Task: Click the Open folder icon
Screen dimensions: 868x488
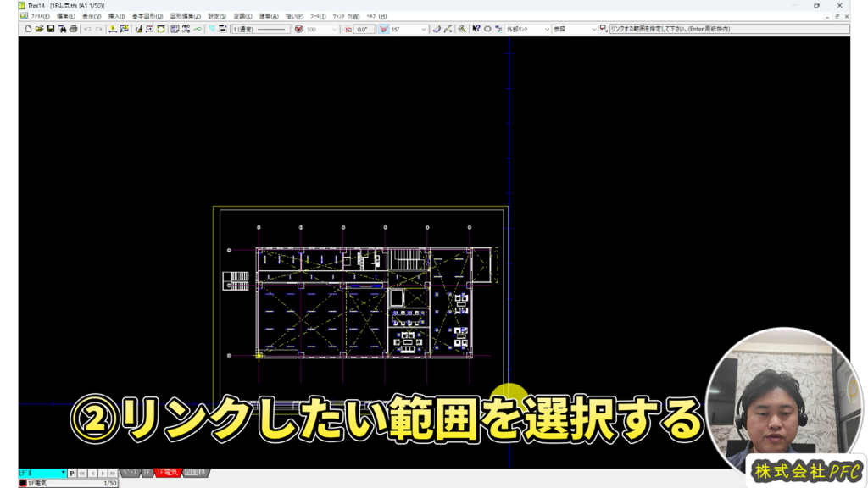Action: 39,29
